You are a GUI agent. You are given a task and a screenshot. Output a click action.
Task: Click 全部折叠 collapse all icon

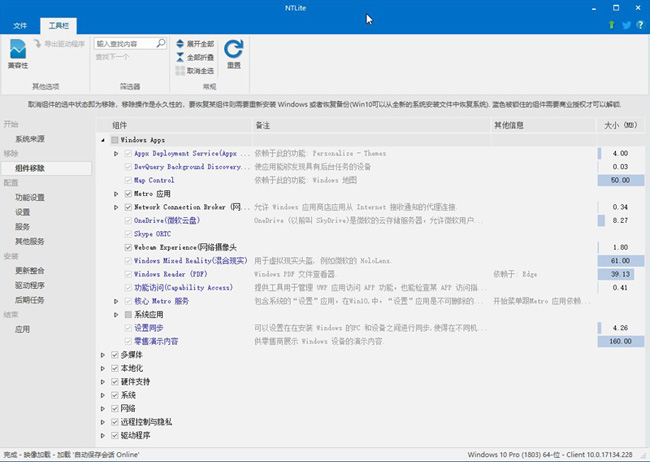click(x=180, y=57)
